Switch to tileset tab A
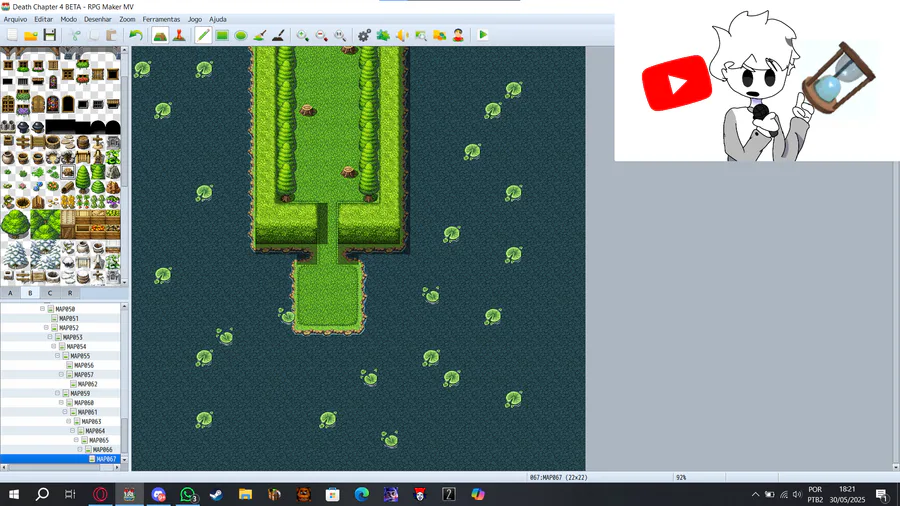900x506 pixels. pos(10,293)
